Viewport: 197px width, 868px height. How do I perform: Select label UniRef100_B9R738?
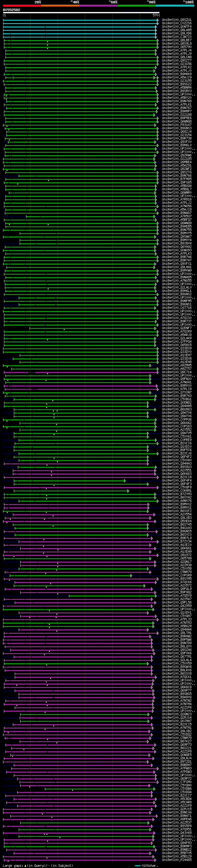(x=176, y=138)
